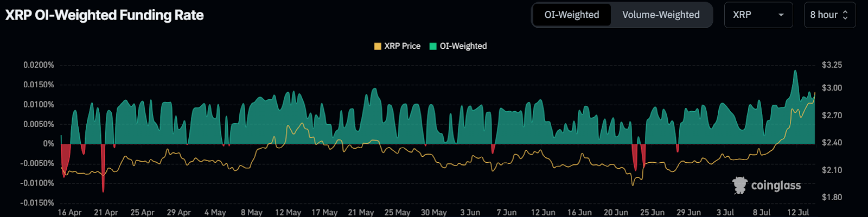Click the $2.40 price axis label

coord(832,143)
